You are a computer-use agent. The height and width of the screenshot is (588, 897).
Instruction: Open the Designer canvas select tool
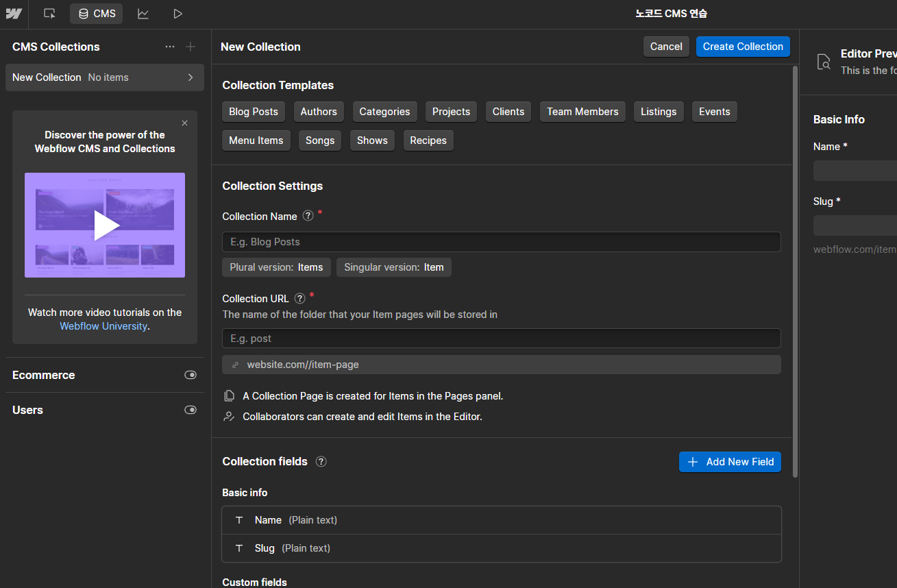tap(49, 14)
